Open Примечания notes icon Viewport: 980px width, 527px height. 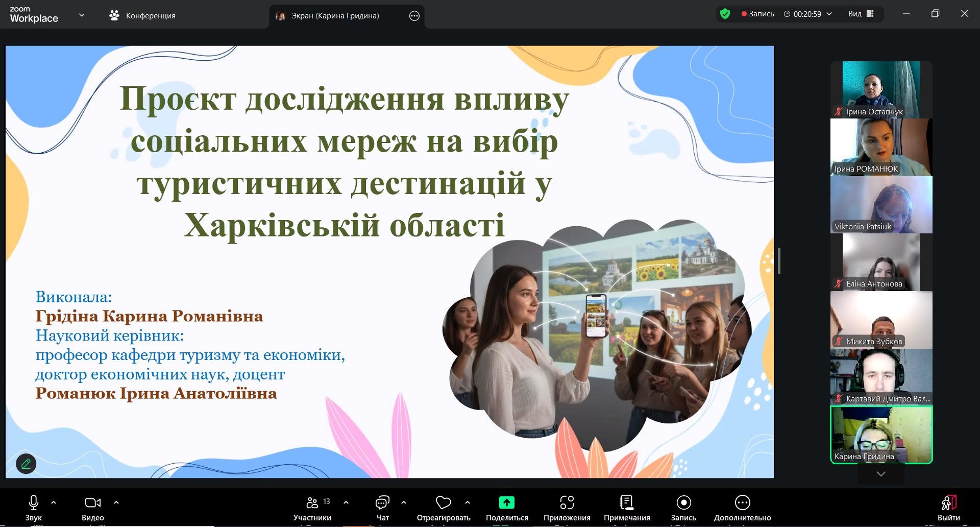(x=626, y=503)
